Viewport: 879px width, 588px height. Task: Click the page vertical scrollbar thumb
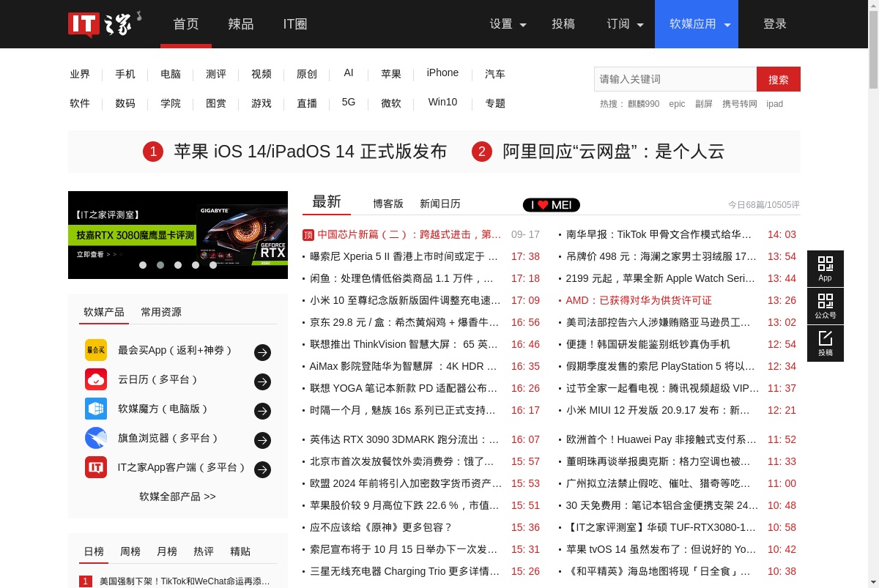point(873,51)
